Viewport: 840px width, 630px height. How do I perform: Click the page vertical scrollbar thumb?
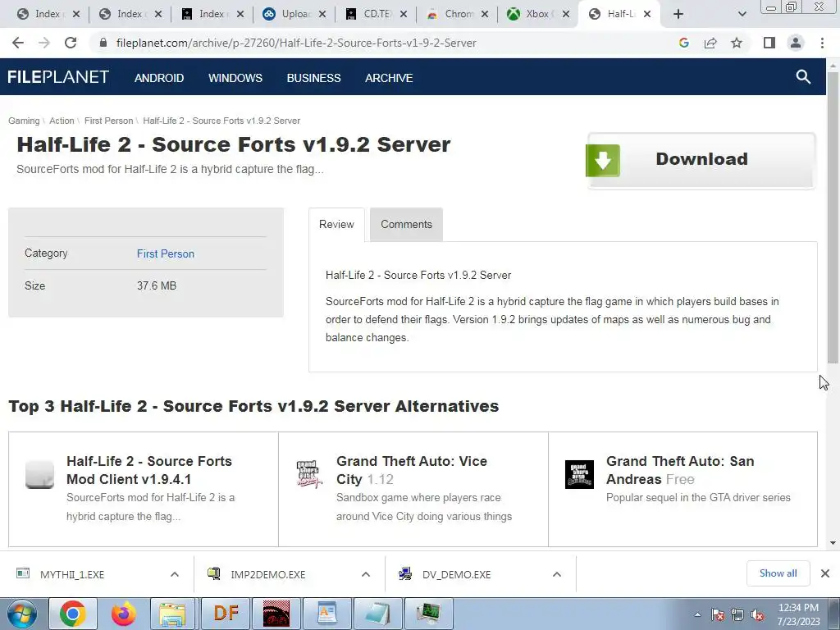(833, 217)
